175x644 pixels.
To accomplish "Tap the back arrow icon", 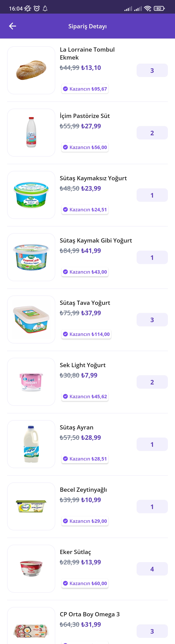I will tap(12, 26).
